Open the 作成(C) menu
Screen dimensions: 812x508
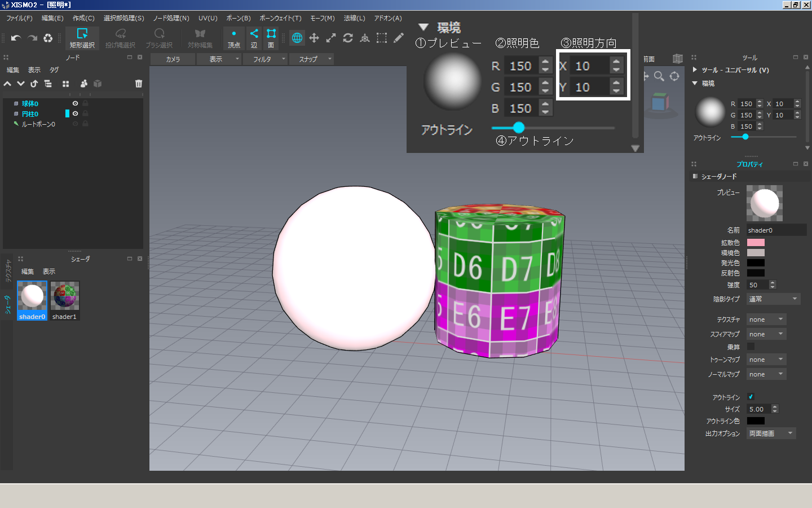click(83, 18)
